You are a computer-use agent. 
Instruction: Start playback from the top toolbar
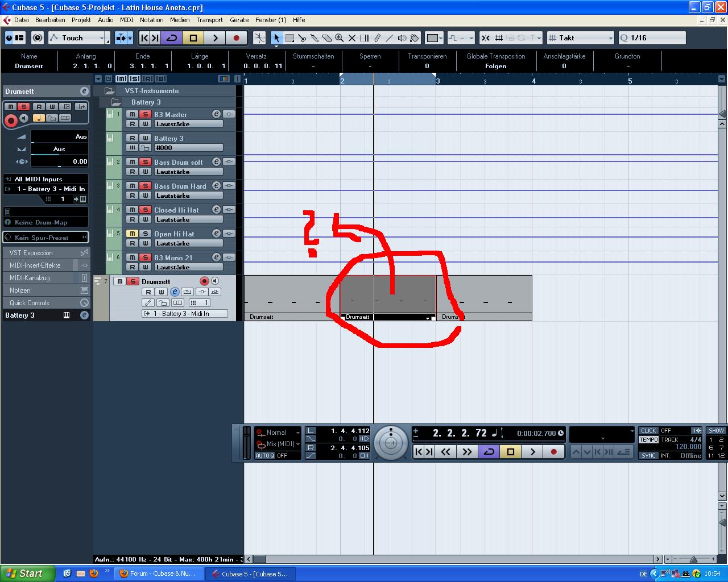(215, 38)
